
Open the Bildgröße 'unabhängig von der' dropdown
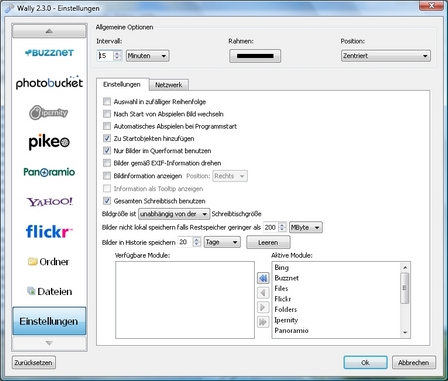pos(174,214)
